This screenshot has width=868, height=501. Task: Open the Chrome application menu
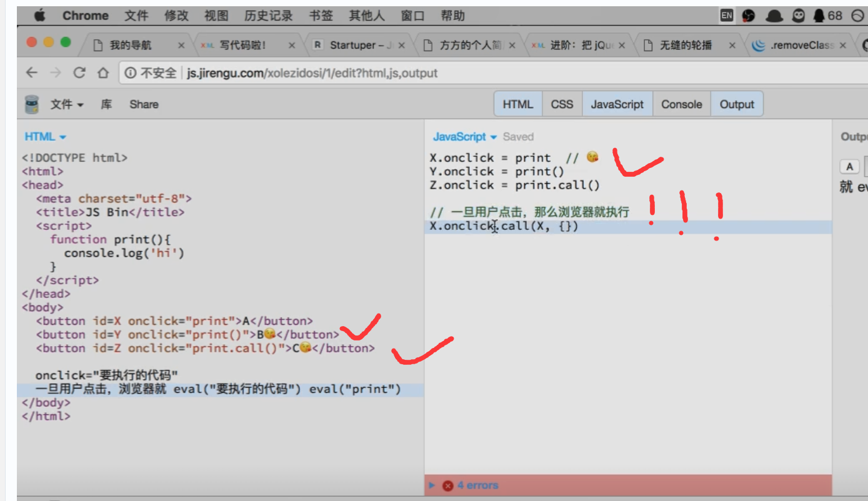coord(86,16)
